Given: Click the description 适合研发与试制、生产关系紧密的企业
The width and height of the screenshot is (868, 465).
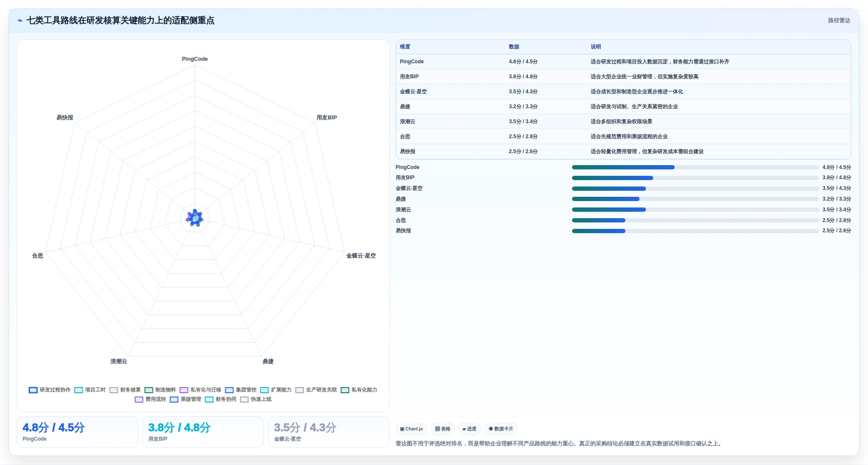Looking at the screenshot, I should (634, 107).
